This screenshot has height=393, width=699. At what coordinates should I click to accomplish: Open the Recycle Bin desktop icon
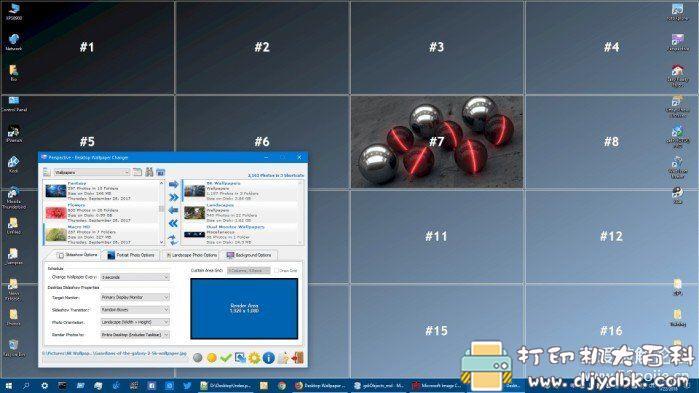click(x=14, y=348)
